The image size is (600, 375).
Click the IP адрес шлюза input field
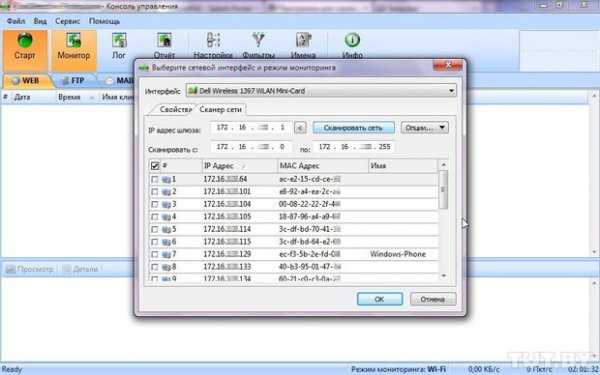(251, 127)
